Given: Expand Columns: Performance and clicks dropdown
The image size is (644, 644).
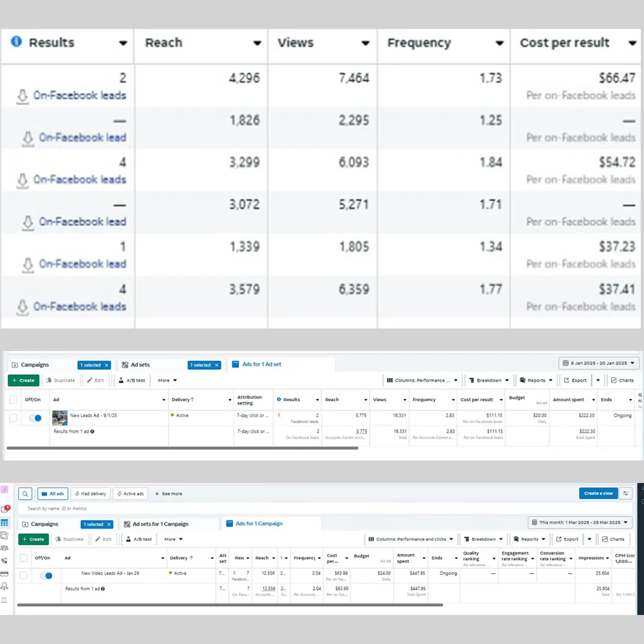Looking at the screenshot, I should (411, 539).
